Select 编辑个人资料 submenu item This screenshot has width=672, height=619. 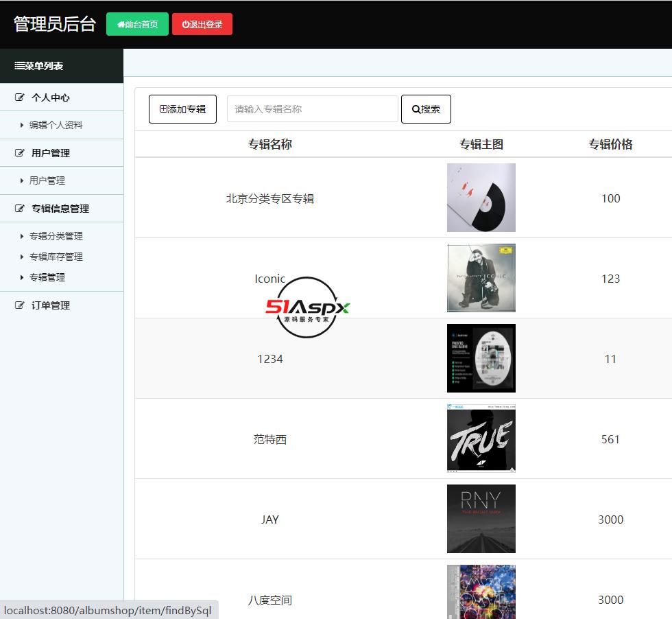coord(56,125)
